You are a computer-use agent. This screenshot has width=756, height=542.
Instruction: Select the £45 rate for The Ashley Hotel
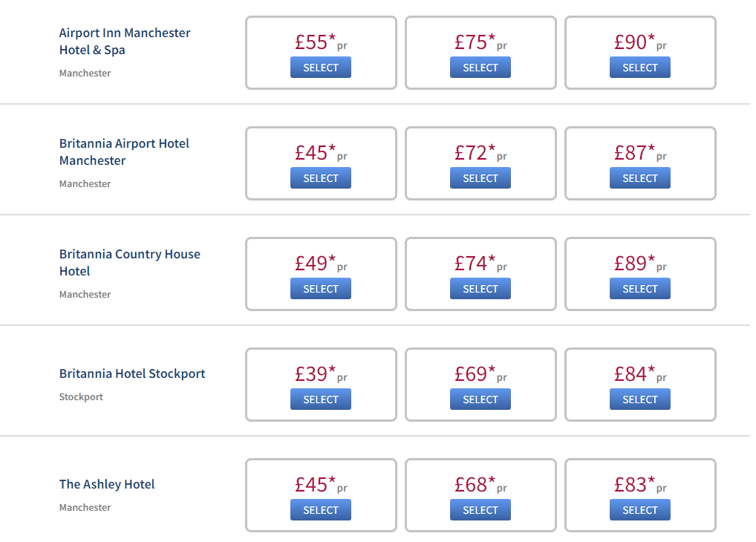321,509
